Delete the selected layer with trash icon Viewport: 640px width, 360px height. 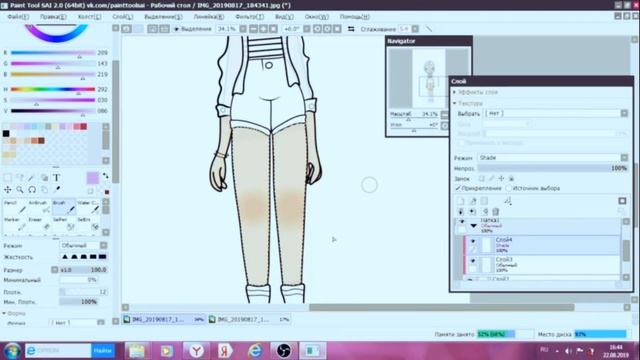point(496,212)
